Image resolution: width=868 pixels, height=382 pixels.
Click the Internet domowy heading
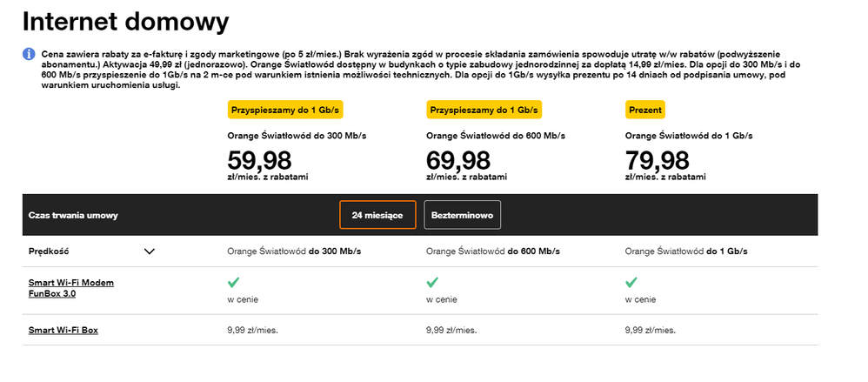click(x=125, y=20)
